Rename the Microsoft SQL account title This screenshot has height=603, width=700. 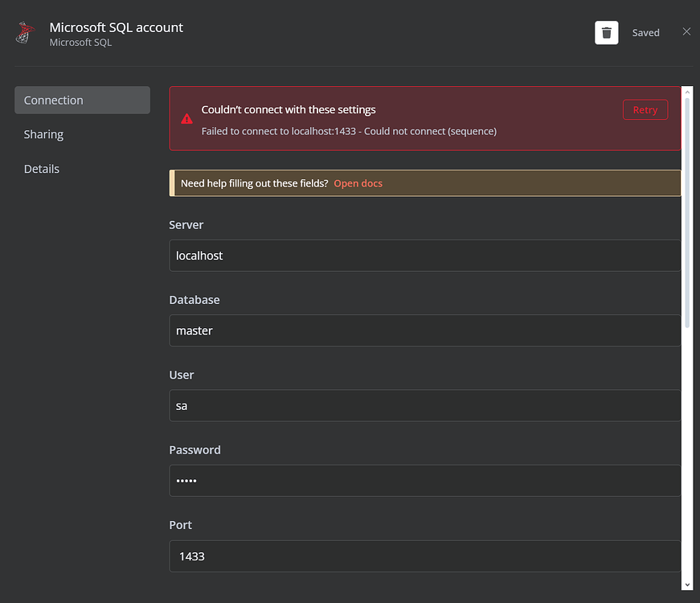point(117,27)
